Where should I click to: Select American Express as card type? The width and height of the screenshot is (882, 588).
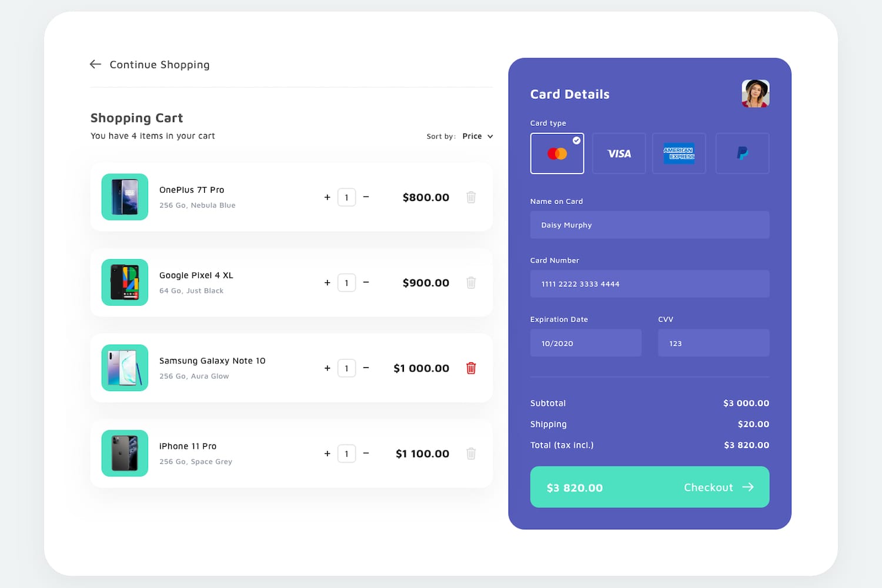[679, 153]
